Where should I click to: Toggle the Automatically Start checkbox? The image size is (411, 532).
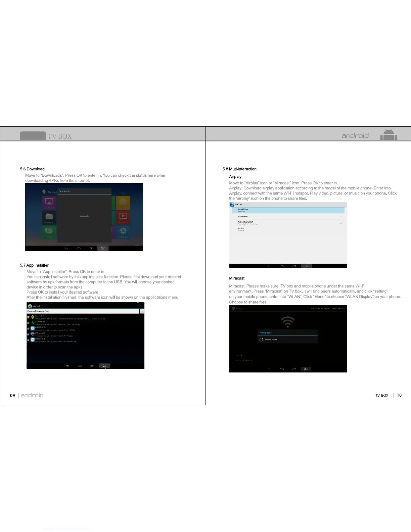pyautogui.click(x=340, y=222)
